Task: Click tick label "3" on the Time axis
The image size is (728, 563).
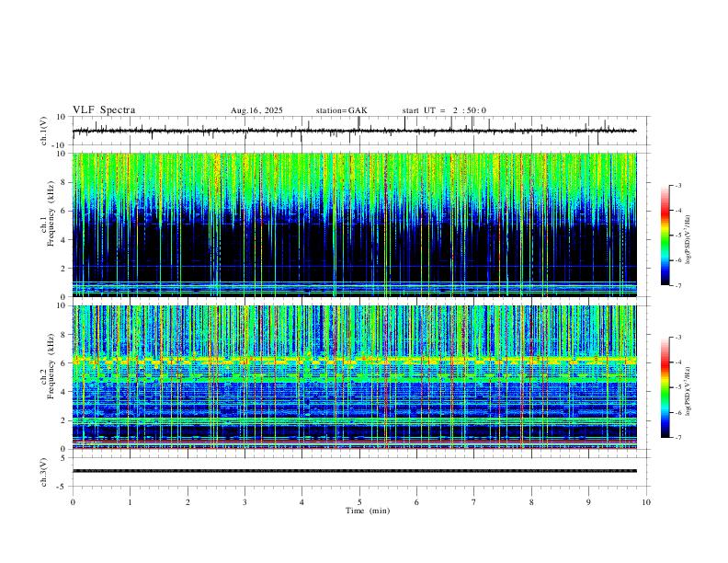Action: point(245,502)
